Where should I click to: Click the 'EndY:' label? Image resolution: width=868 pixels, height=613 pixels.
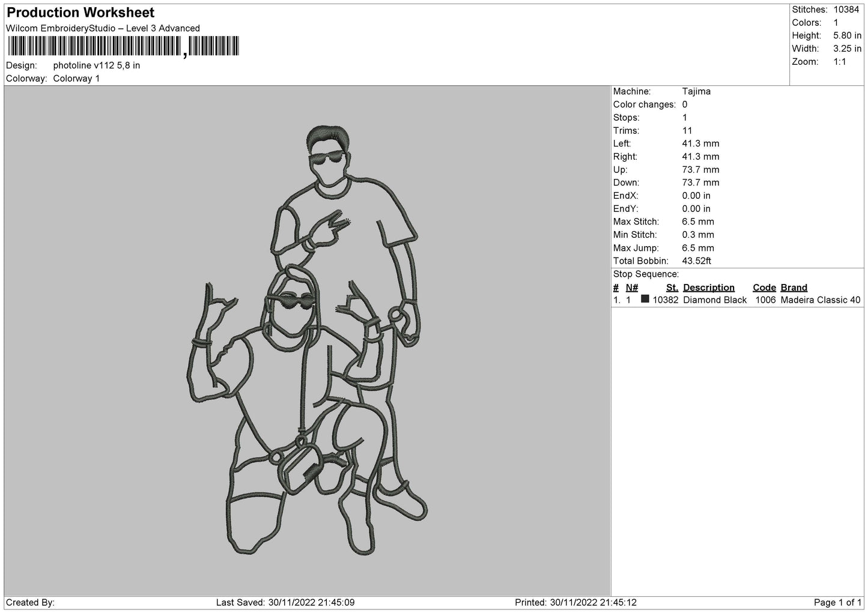tap(625, 210)
